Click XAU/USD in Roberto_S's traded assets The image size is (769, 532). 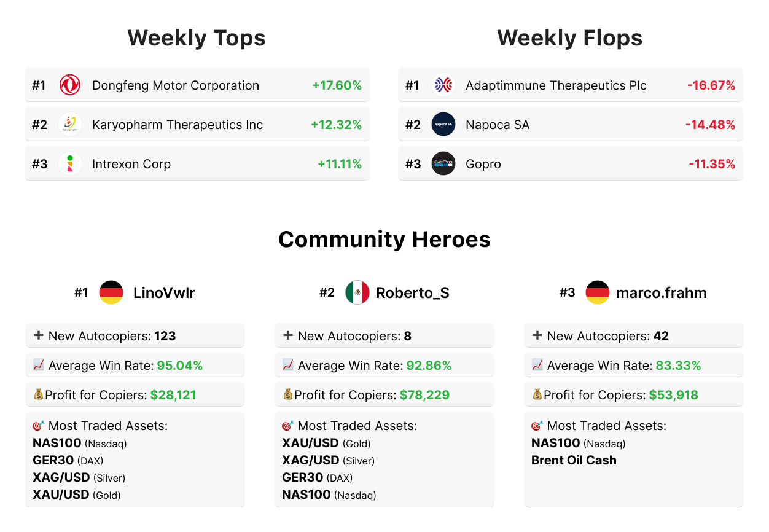click(310, 443)
